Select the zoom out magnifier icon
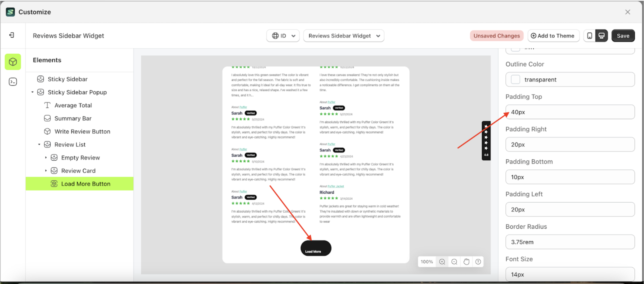 pyautogui.click(x=454, y=262)
